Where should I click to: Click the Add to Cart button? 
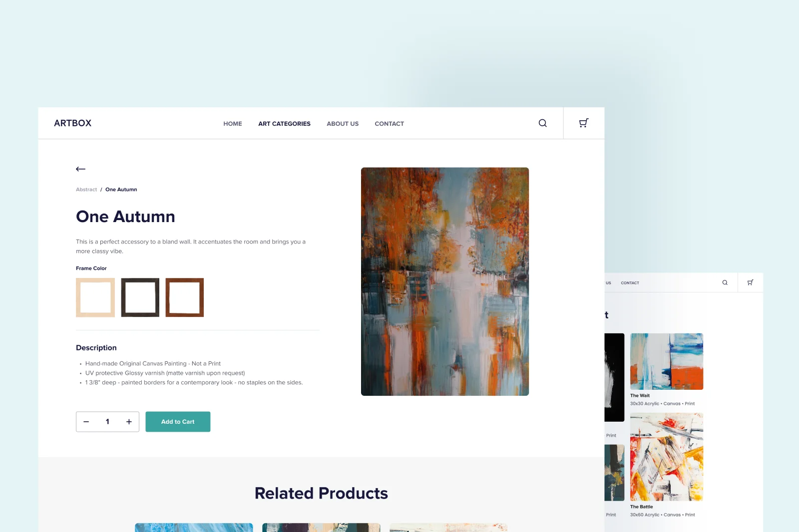[178, 422]
